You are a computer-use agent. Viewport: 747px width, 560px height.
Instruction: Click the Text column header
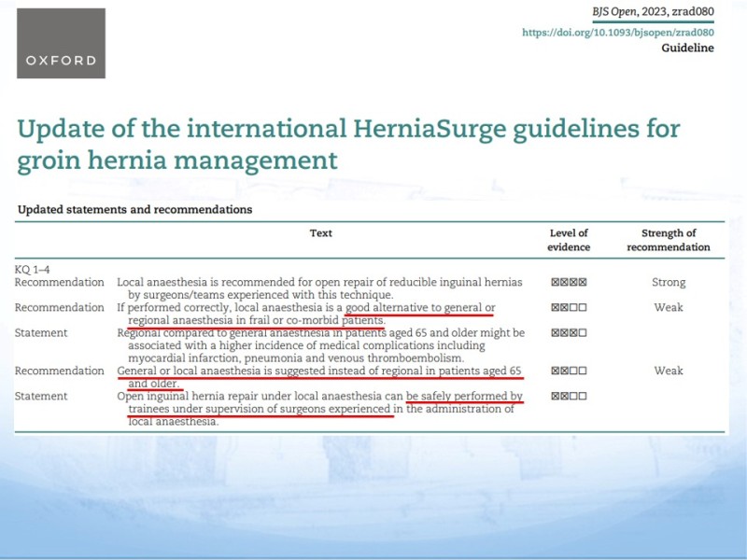pyautogui.click(x=321, y=232)
